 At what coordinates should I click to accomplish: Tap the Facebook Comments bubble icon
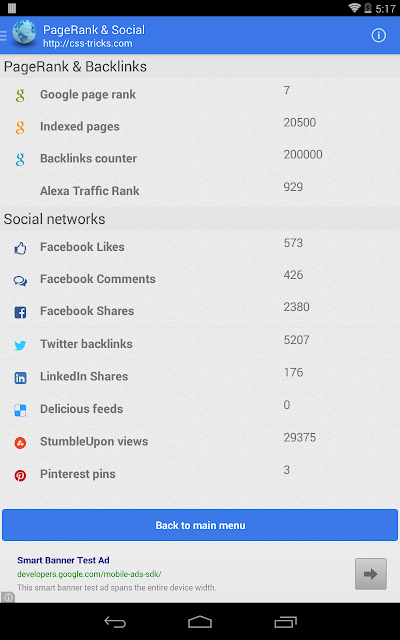pyautogui.click(x=20, y=280)
